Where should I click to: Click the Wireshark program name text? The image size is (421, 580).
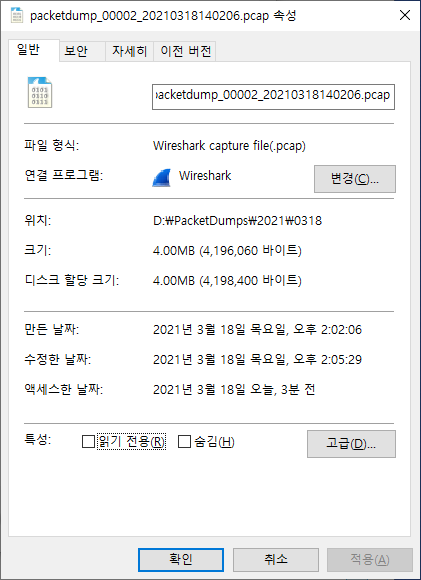[205, 175]
